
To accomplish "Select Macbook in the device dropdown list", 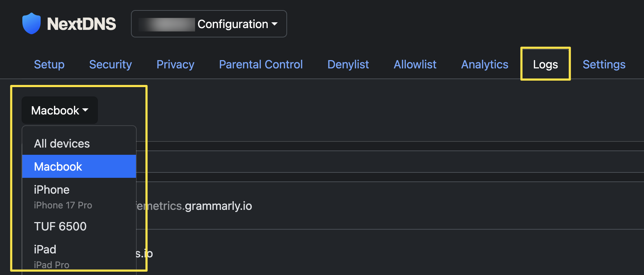I will pyautogui.click(x=79, y=166).
